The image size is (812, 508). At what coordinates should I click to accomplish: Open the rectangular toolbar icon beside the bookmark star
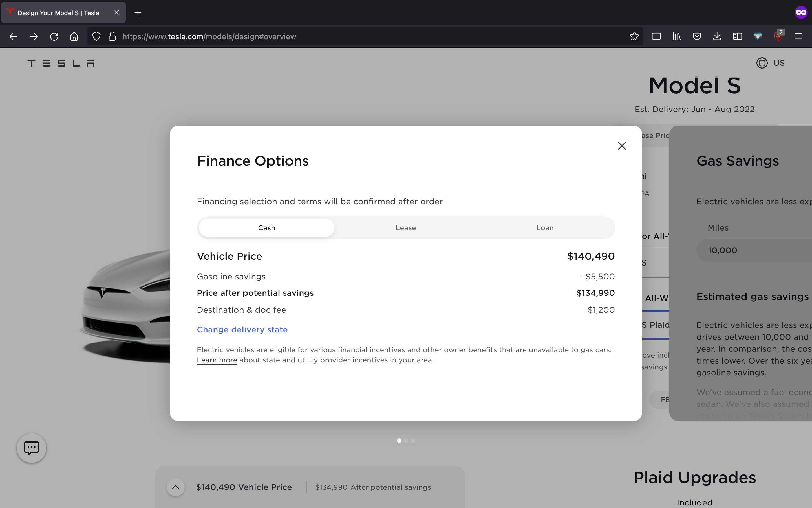(656, 36)
